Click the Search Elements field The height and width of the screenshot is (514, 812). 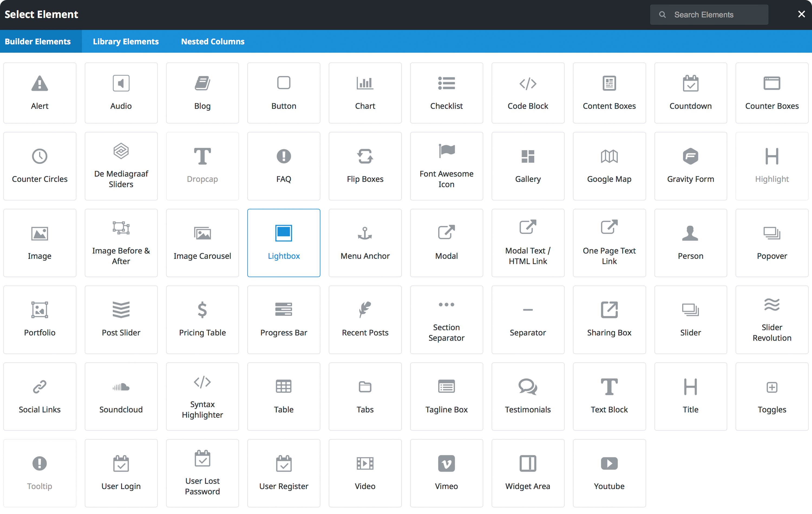click(x=715, y=15)
